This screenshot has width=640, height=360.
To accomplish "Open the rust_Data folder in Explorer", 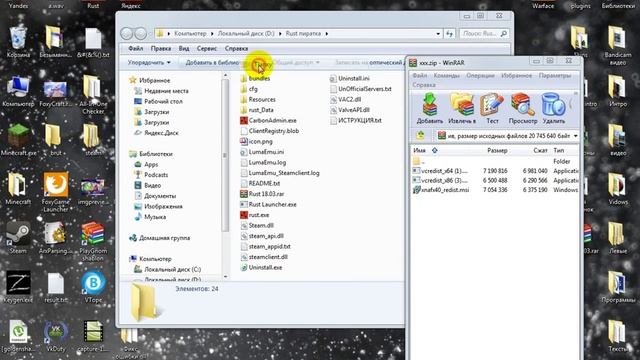I will 257,110.
